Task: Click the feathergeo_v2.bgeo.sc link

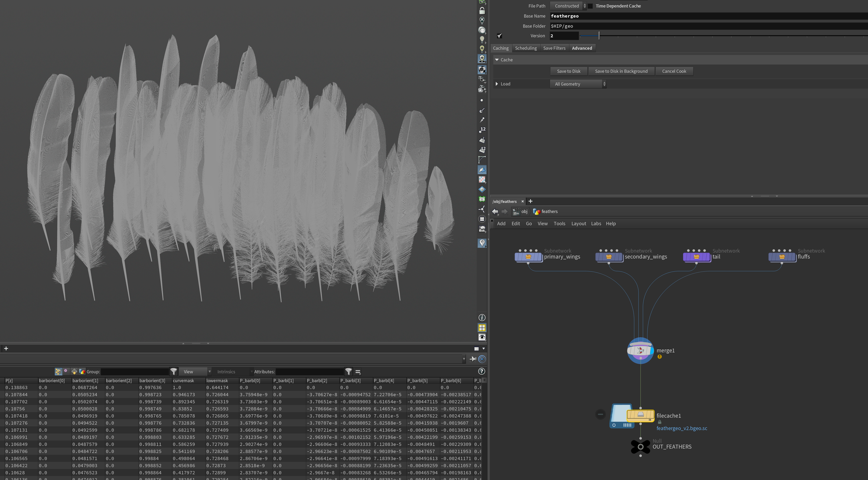Action: point(681,428)
